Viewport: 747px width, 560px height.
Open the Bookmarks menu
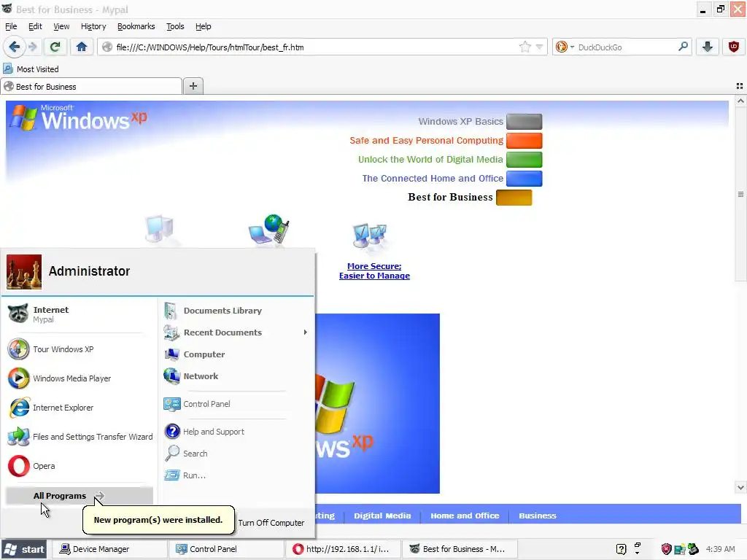(136, 26)
